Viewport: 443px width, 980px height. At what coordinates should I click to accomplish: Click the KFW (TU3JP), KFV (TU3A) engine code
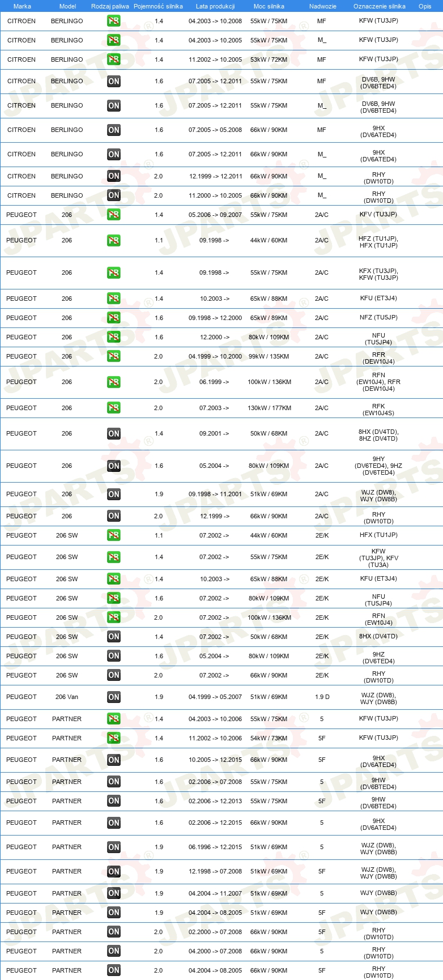pos(378,558)
